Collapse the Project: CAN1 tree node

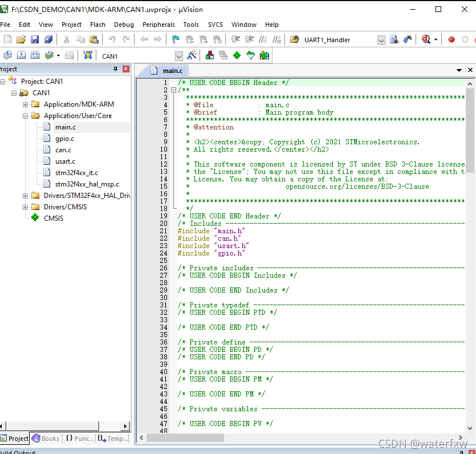(x=3, y=82)
